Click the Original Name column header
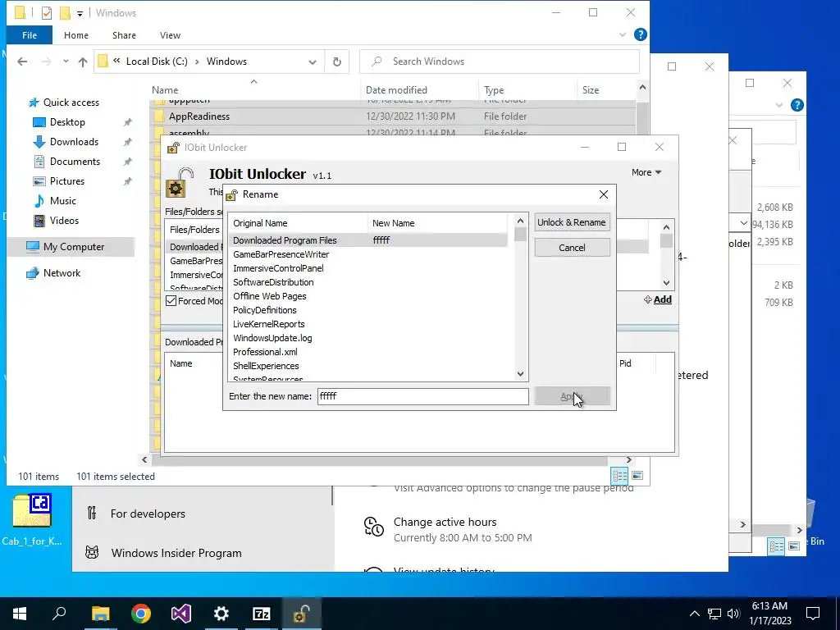The height and width of the screenshot is (630, 840). tap(298, 223)
